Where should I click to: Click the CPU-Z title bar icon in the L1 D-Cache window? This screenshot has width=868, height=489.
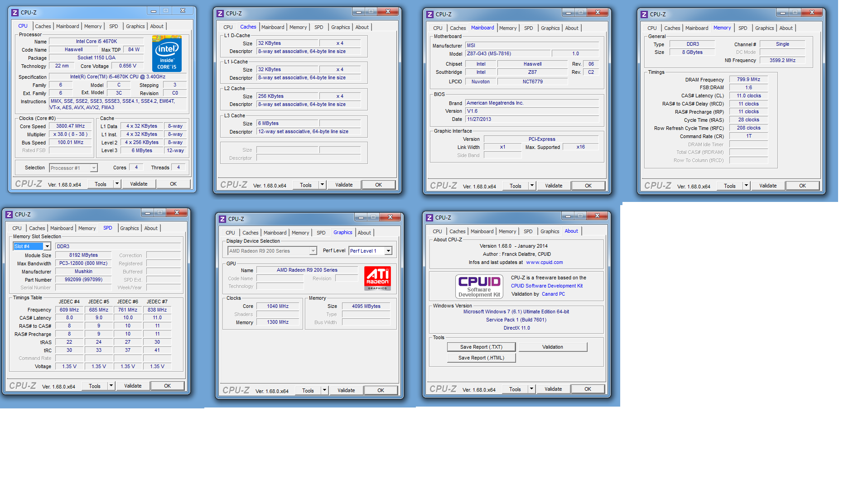[220, 14]
